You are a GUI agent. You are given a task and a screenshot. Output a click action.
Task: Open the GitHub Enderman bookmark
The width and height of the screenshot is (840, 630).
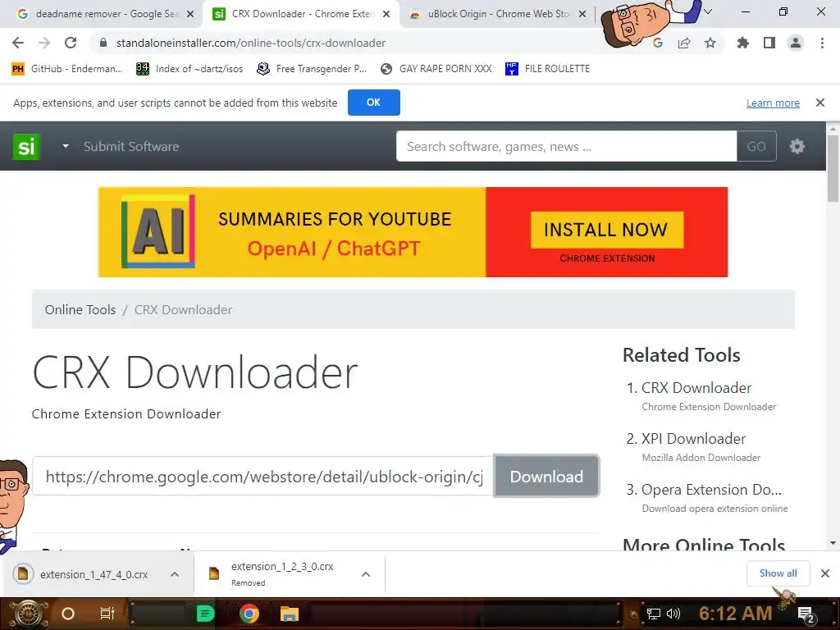coord(67,69)
